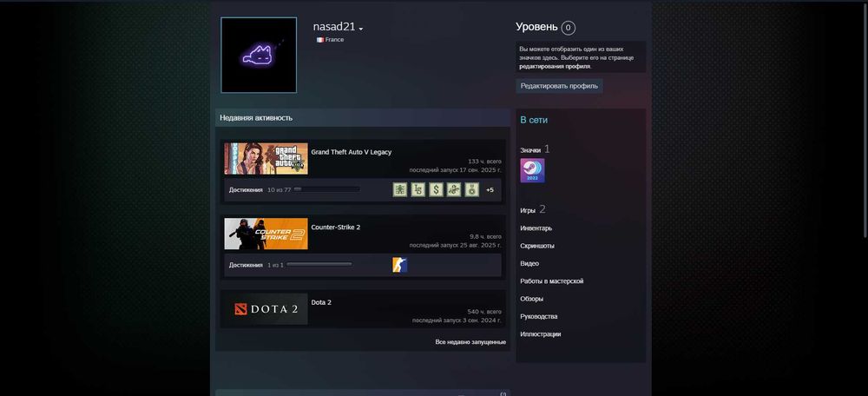
Task: Click 'последний запуск 25 авг. 2025 г.'
Action: (x=455, y=246)
